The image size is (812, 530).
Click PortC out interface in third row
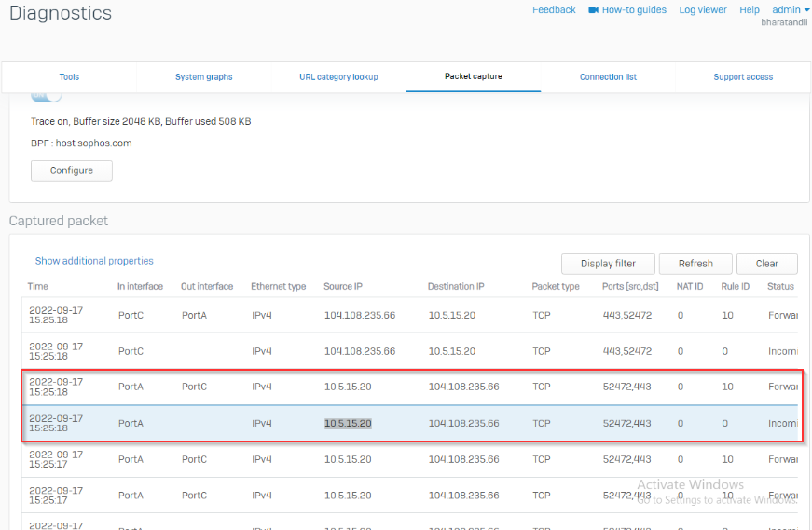194,387
